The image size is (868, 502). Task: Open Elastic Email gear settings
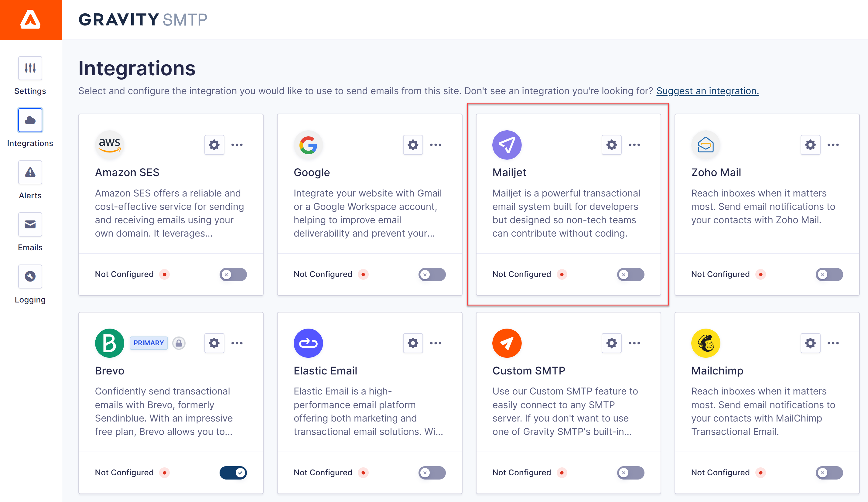pyautogui.click(x=413, y=343)
